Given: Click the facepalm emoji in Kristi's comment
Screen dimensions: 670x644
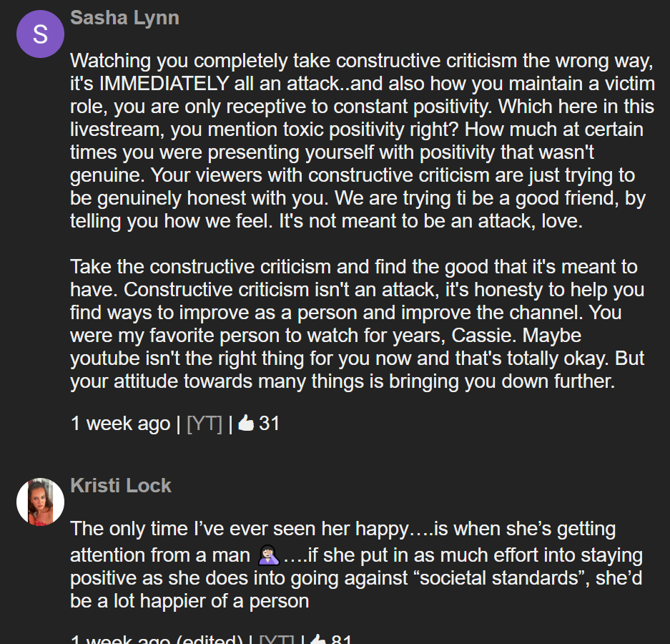Looking at the screenshot, I should (269, 555).
